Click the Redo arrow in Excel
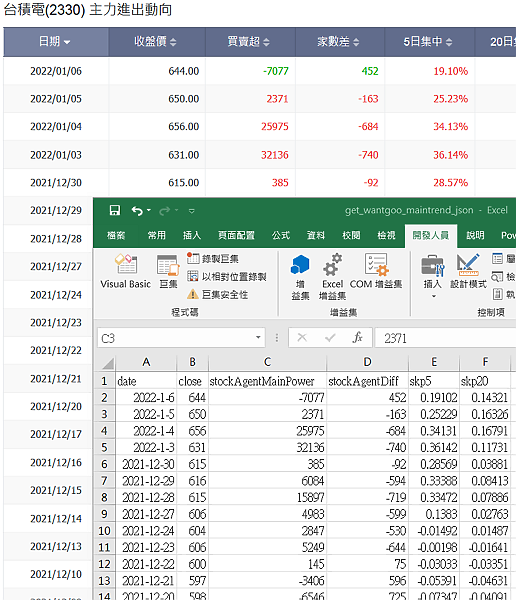Screen dimensions: 516x600 [x=165, y=210]
